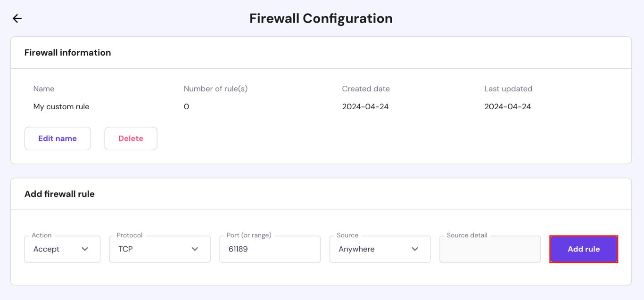The image size is (644, 300).
Task: Navigate back using the arrow icon
Action: click(x=17, y=18)
